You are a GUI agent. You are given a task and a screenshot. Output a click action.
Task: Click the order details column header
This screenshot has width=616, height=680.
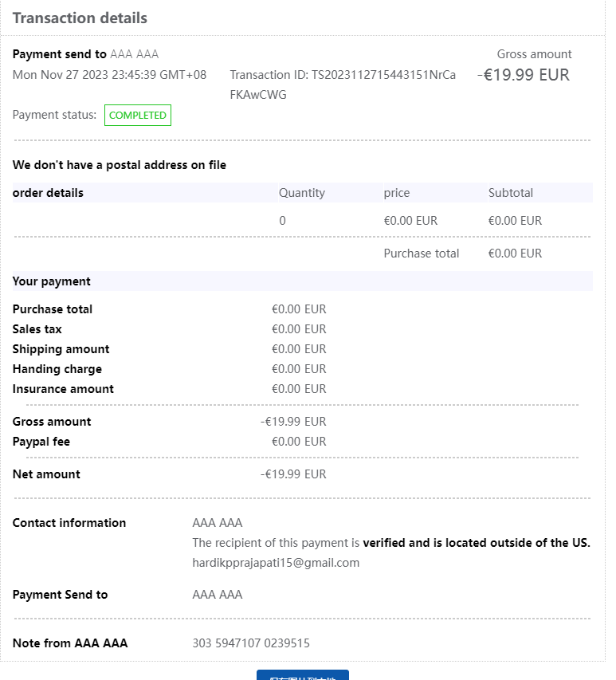click(48, 193)
